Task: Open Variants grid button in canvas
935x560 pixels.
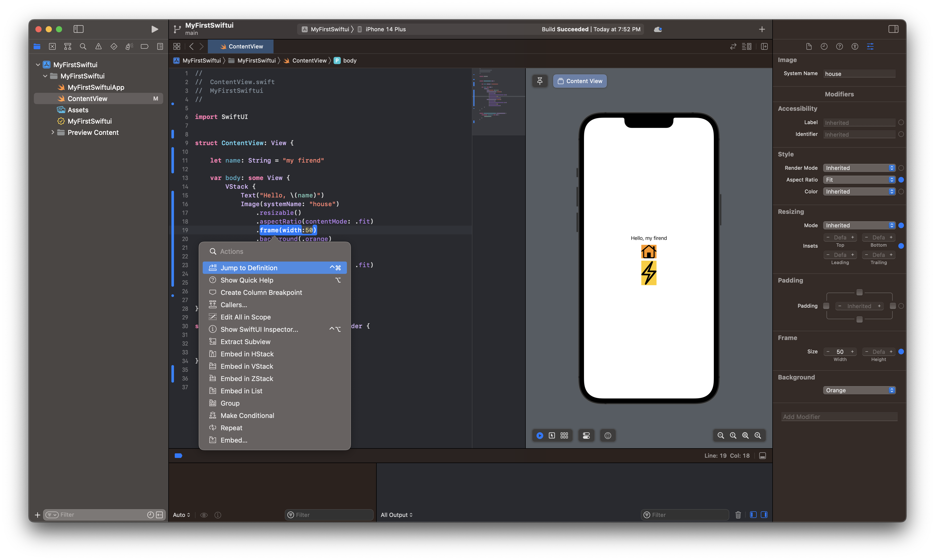Action: coord(564,435)
